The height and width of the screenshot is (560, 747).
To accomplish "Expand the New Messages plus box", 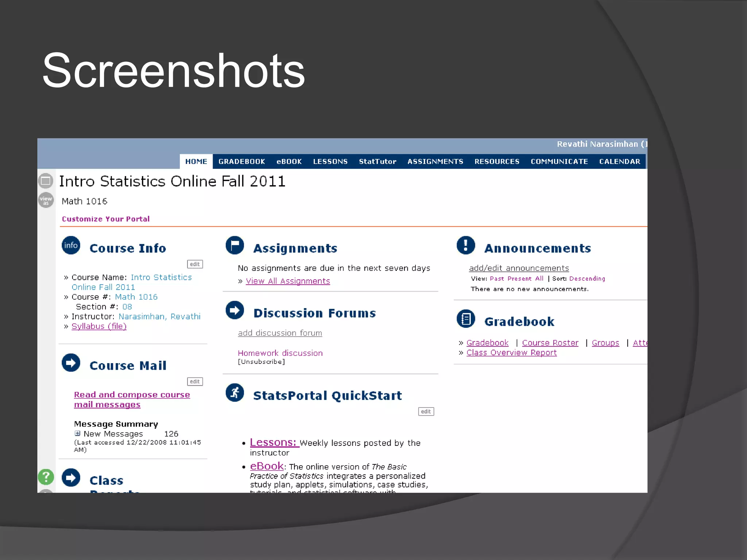I will tap(77, 433).
